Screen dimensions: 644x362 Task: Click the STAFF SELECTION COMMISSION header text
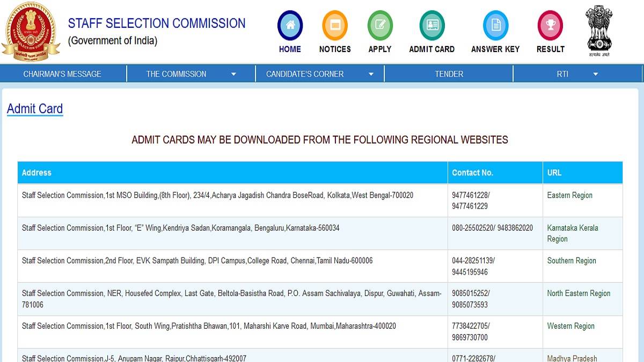click(x=157, y=23)
